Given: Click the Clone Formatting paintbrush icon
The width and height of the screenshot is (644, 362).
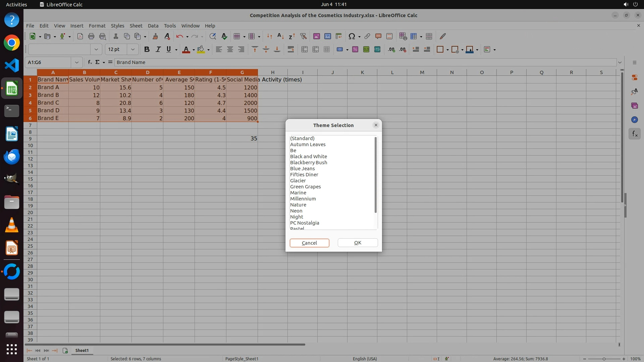Looking at the screenshot, I should coord(155,36).
